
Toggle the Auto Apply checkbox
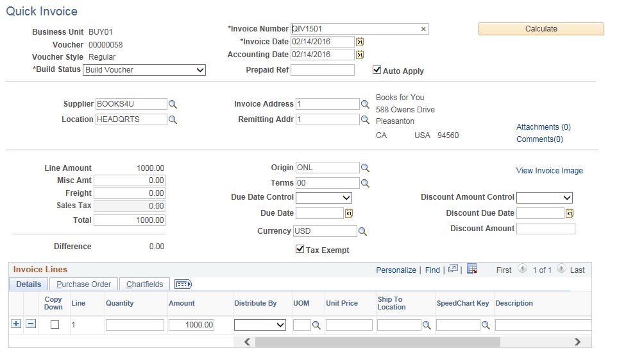click(377, 70)
